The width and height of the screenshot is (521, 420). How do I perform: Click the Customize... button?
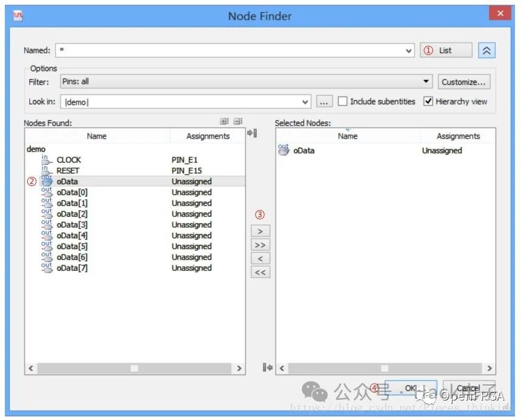pos(463,82)
